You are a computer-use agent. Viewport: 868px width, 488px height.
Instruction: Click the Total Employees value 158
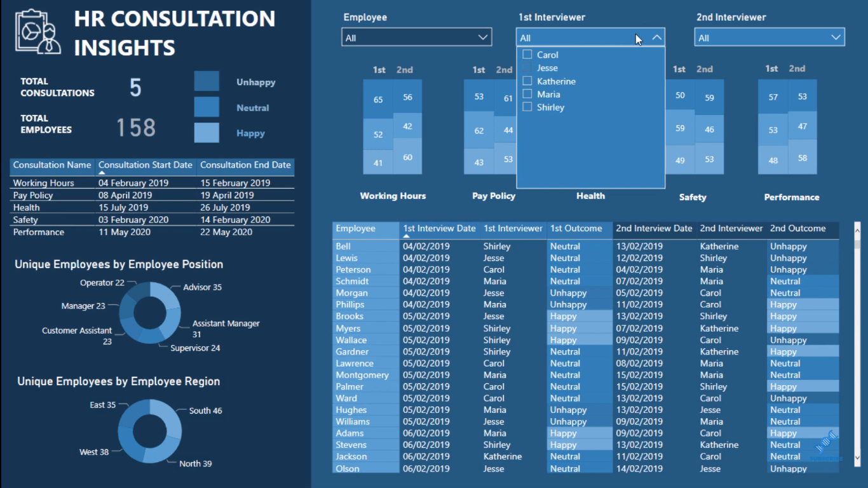136,128
